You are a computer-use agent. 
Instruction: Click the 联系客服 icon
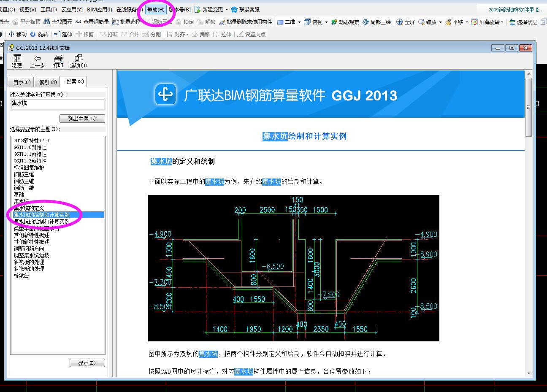coord(234,9)
